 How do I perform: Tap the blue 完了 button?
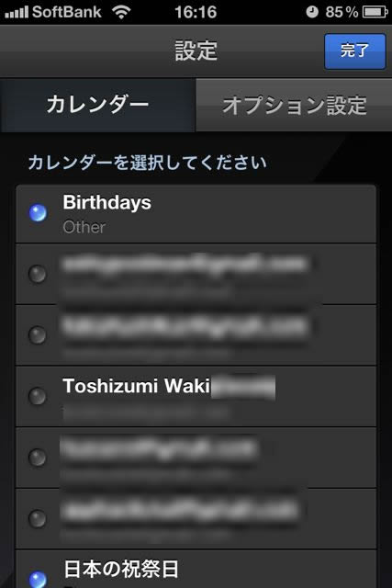[355, 51]
